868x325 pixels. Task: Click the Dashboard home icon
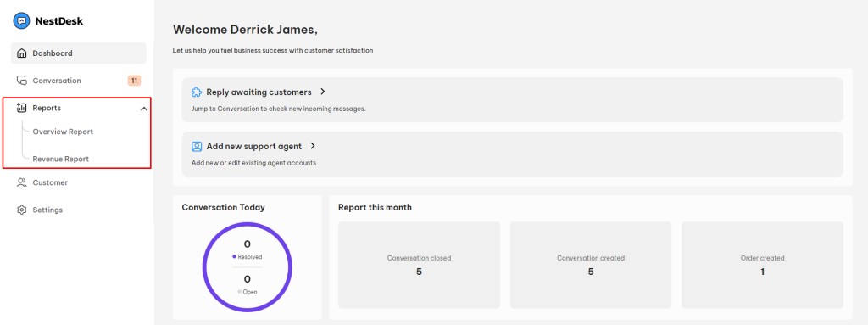pos(21,53)
